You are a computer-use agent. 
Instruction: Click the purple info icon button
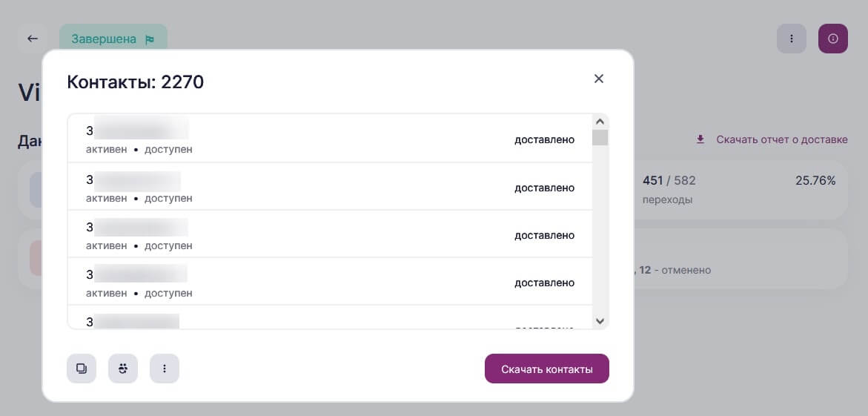[833, 39]
